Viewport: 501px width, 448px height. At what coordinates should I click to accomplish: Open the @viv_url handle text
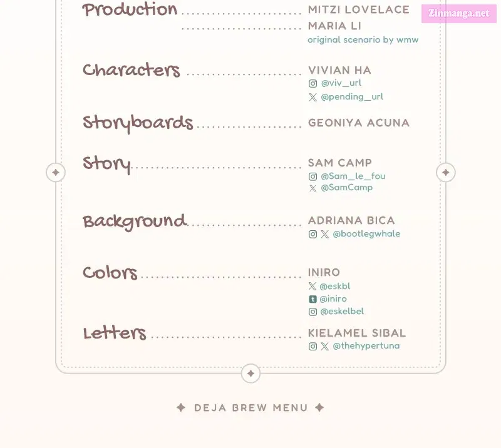tap(341, 83)
